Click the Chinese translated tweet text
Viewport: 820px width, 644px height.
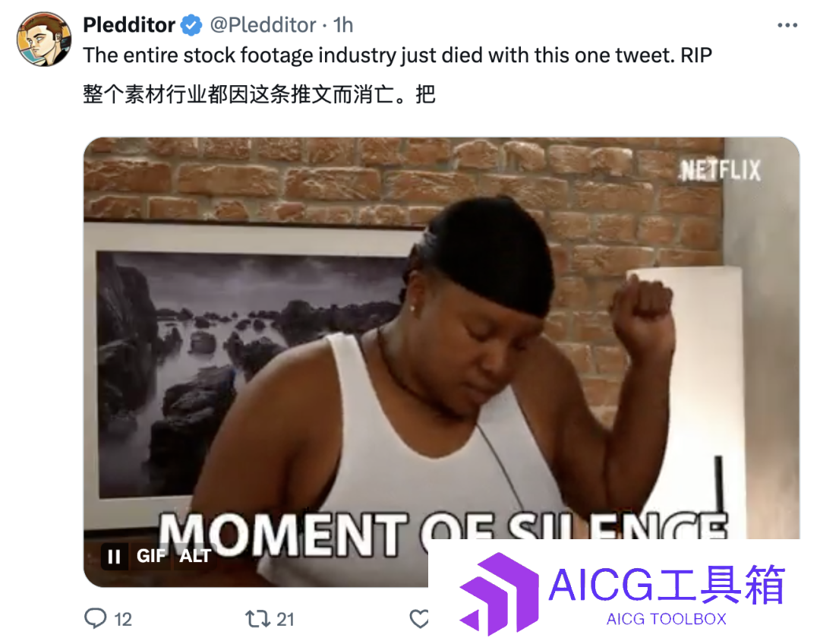260,95
